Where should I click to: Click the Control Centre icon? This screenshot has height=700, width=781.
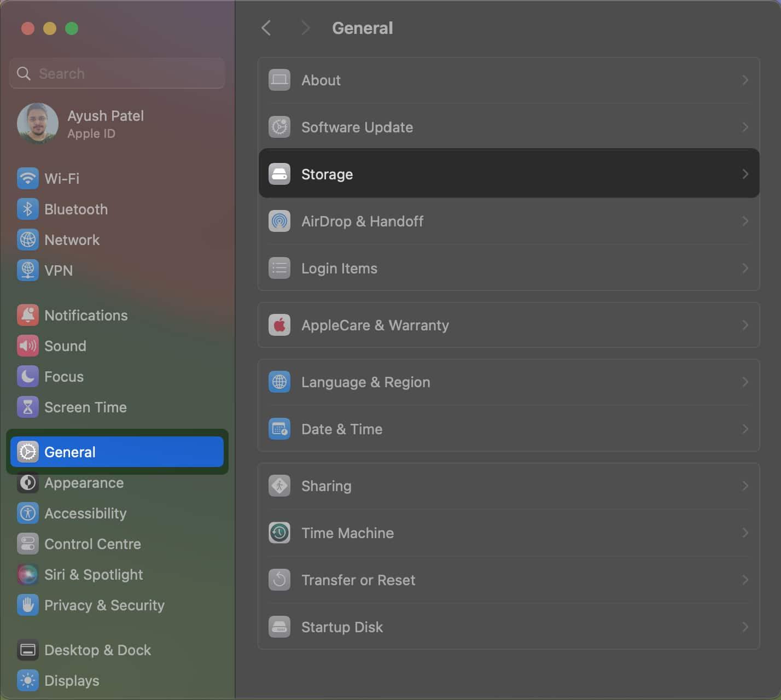point(27,544)
